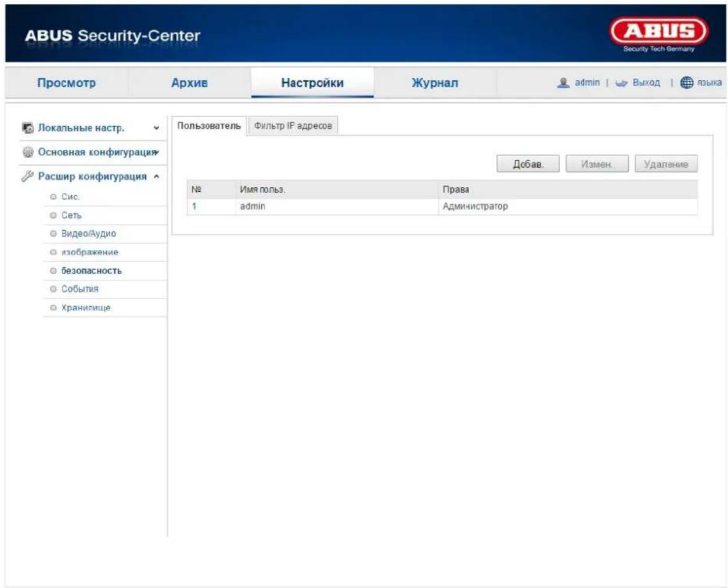Image resolution: width=728 pixels, height=588 pixels.
Task: Select the Настройки tab
Action: pyautogui.click(x=312, y=83)
